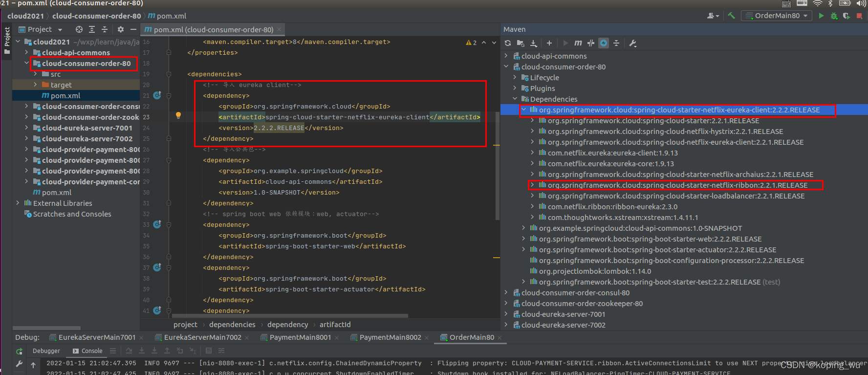
Task: Open Project panel gear options
Action: (121, 29)
